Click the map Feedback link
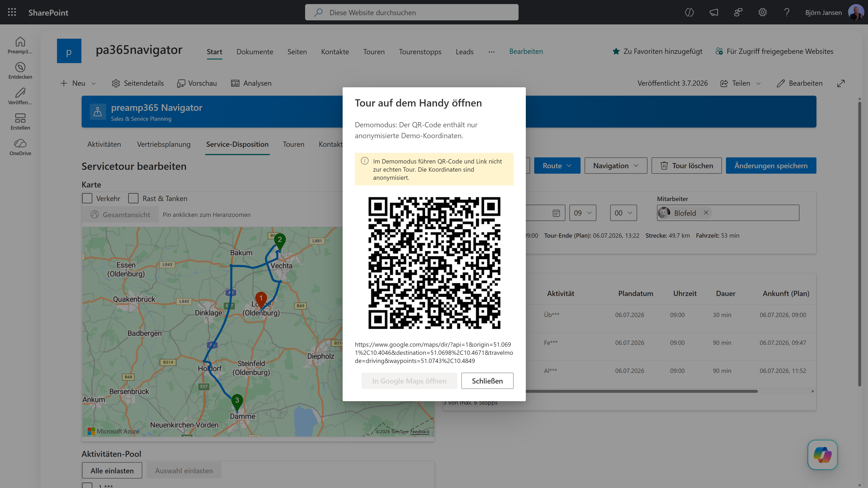This screenshot has width=868, height=488. coord(420,432)
